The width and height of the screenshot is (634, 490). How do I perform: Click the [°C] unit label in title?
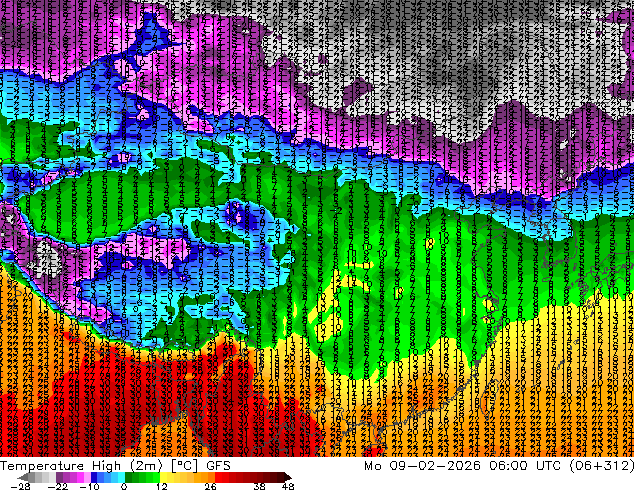coord(184,466)
